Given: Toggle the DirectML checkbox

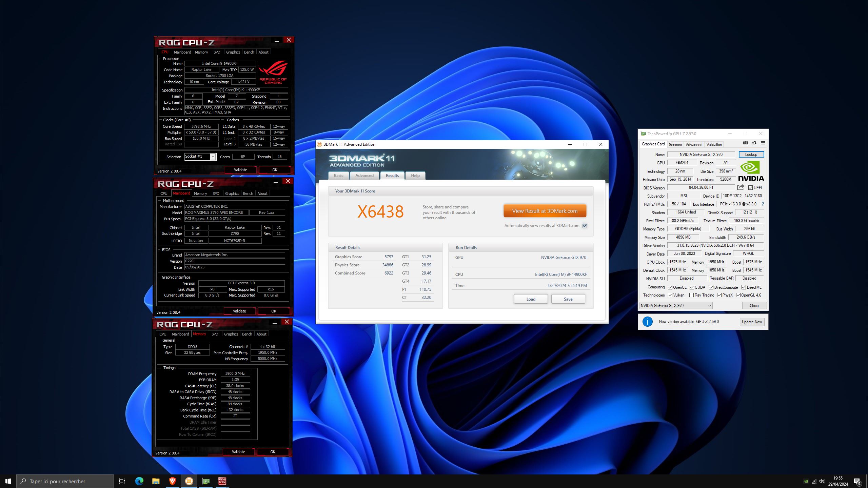Looking at the screenshot, I should (744, 287).
